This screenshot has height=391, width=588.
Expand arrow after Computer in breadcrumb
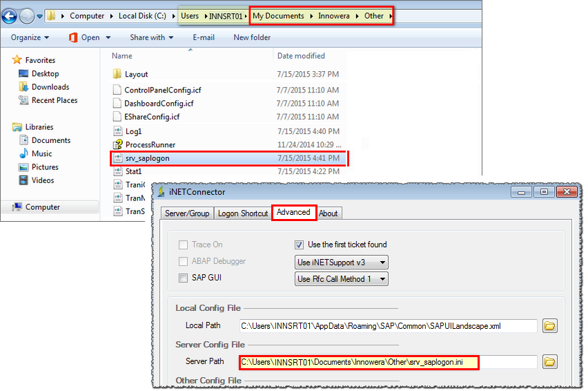[111, 16]
